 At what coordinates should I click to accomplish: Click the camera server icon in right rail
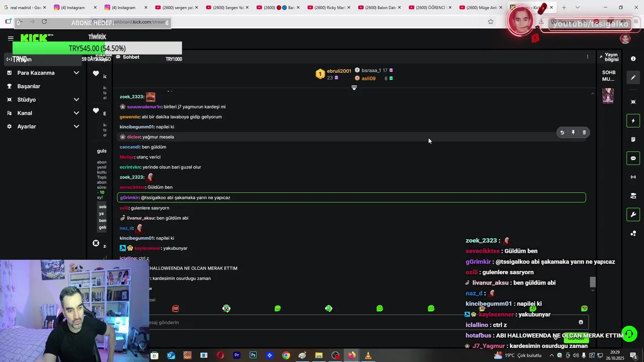[633, 196]
